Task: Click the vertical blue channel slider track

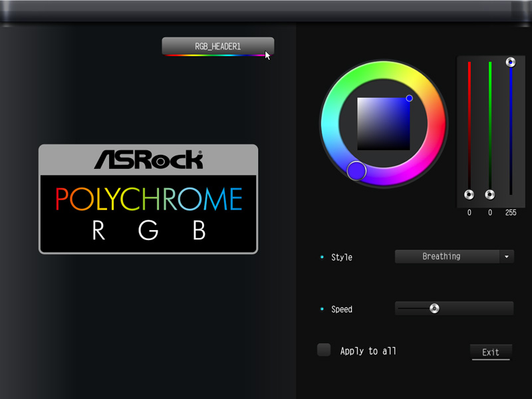Action: 511,128
